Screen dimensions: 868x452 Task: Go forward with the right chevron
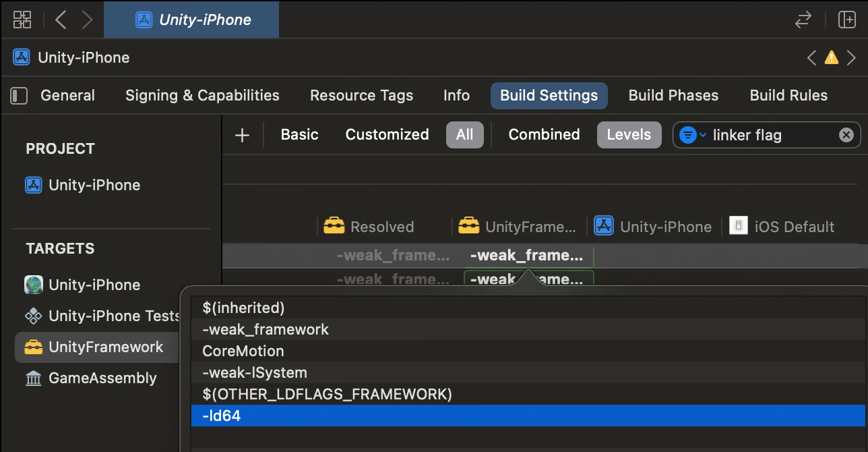pos(87,20)
